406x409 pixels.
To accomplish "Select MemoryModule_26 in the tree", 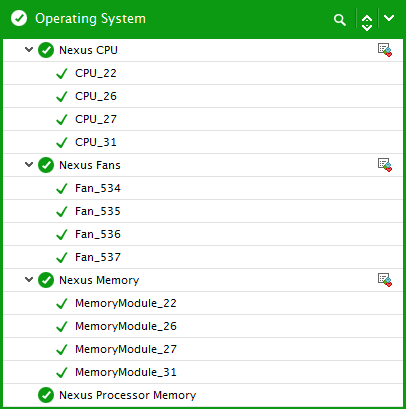I will pyautogui.click(x=203, y=326).
